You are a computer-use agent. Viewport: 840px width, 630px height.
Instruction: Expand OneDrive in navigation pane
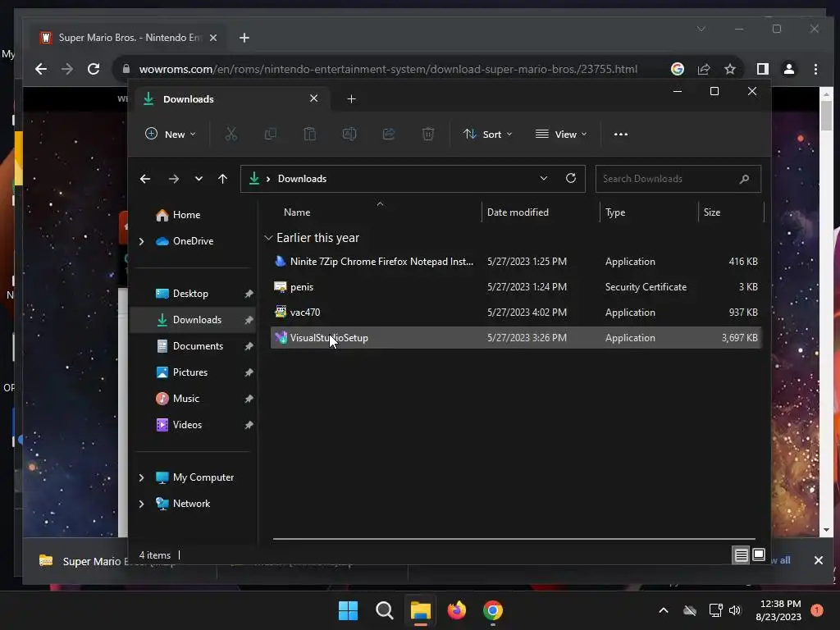pos(141,242)
